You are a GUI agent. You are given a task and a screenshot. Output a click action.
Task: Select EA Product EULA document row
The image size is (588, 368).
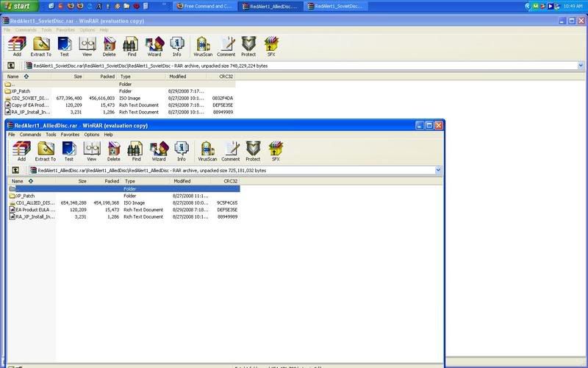(x=124, y=210)
